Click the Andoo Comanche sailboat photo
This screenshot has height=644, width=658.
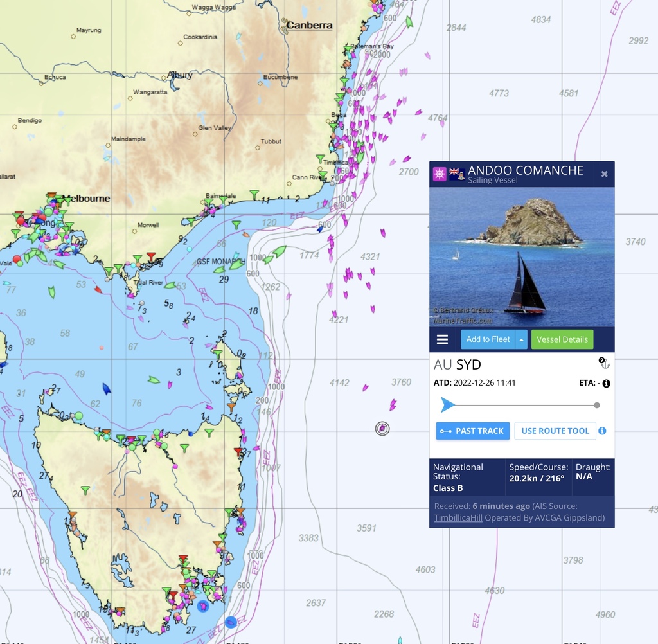pos(522,257)
